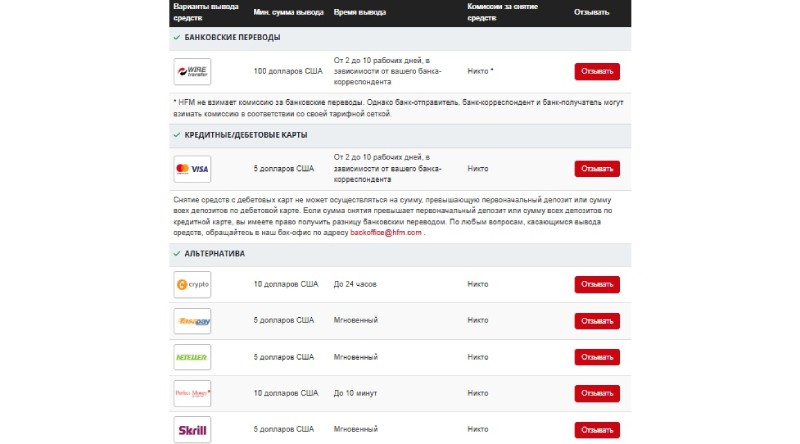Click the Visa Mastercard logo
The width and height of the screenshot is (800, 444).
point(192,169)
